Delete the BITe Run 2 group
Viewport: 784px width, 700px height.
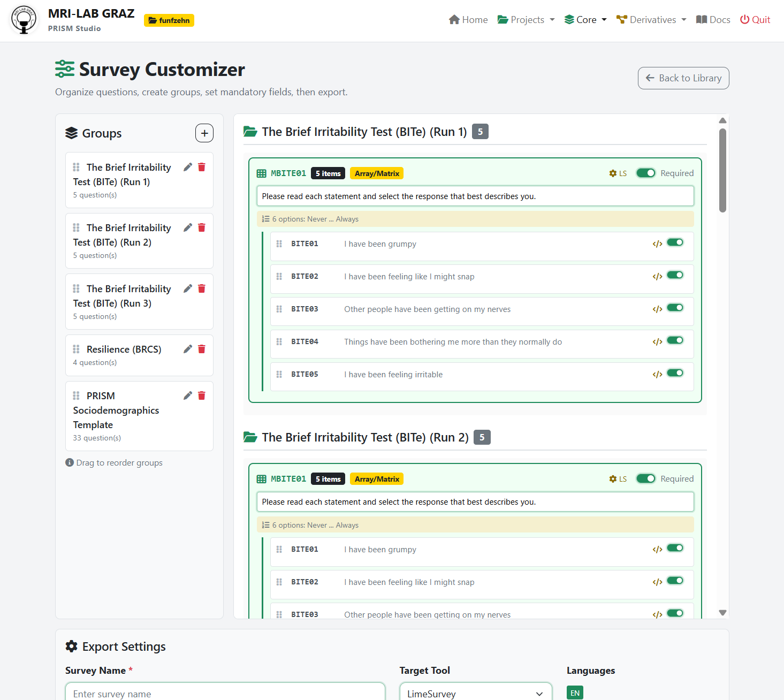coord(202,227)
